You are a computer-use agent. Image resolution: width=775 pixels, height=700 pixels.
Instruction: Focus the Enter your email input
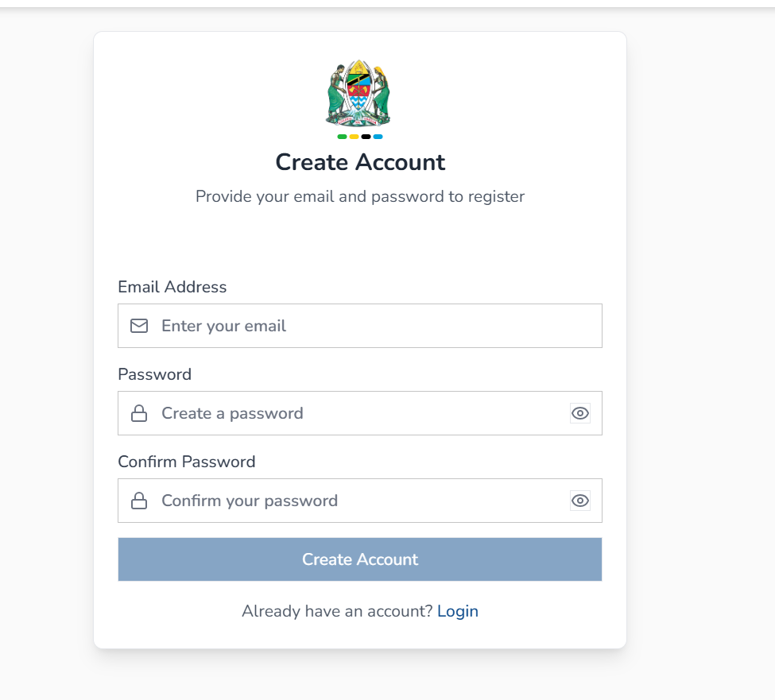[366, 326]
